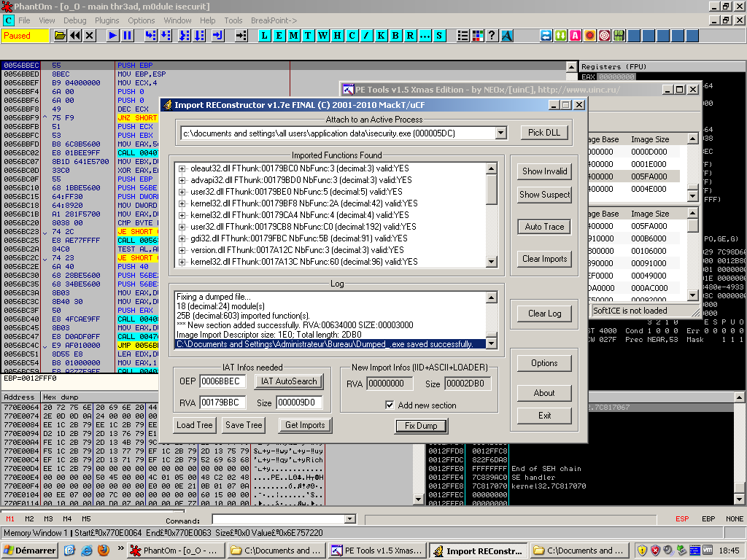This screenshot has width=747, height=560.
Task: Click the Appearance color grid icon
Action: pos(477,36)
